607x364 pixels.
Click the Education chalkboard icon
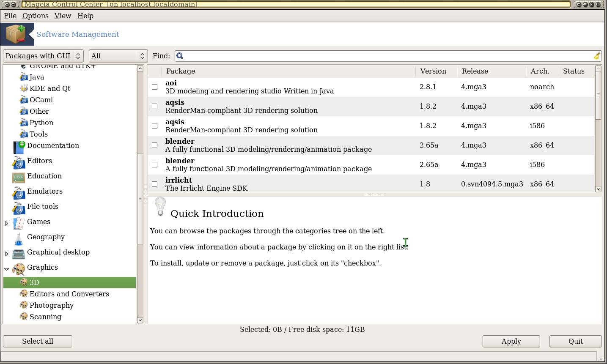[19, 178]
